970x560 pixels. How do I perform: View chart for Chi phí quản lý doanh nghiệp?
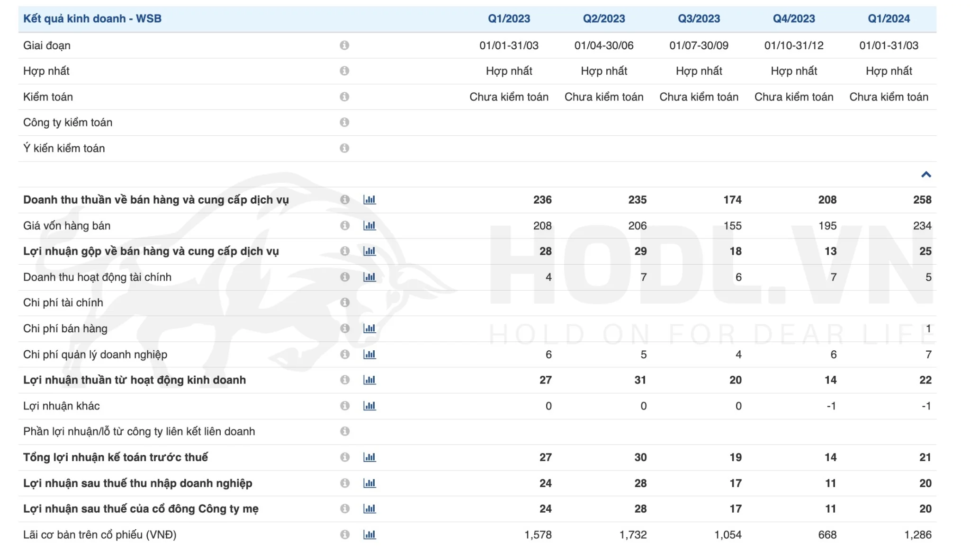tap(369, 355)
